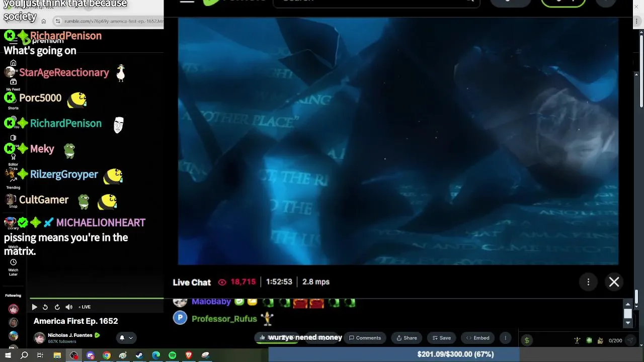Open Brave browser from the taskbar
The width and height of the screenshot is (644, 362).
pos(189,355)
